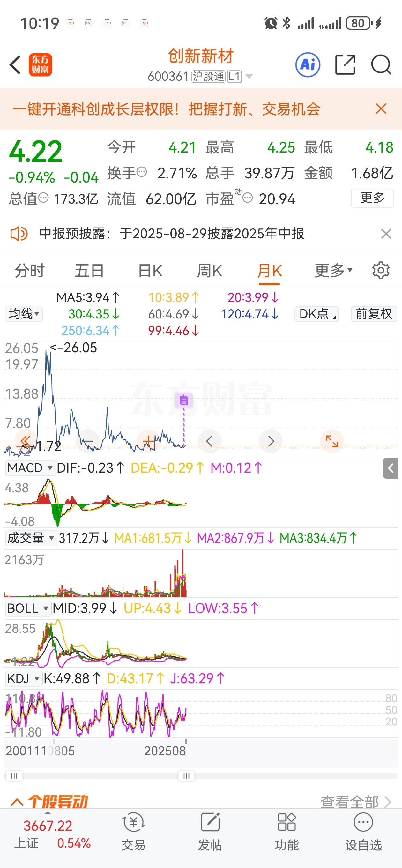
Task: Tap the 换手 info icon
Action: [142, 172]
